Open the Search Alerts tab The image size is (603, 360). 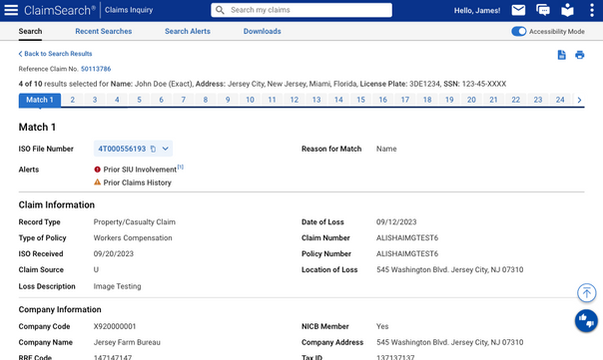(x=188, y=32)
